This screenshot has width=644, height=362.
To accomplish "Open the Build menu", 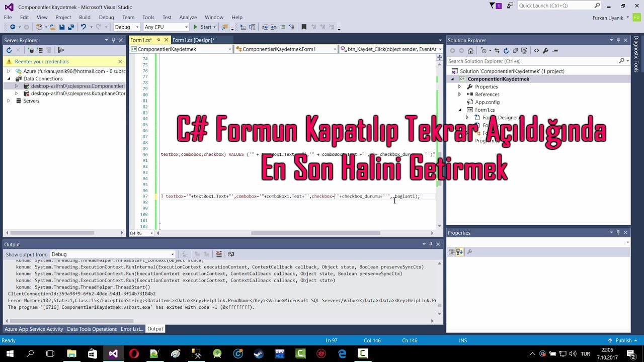I will click(85, 17).
